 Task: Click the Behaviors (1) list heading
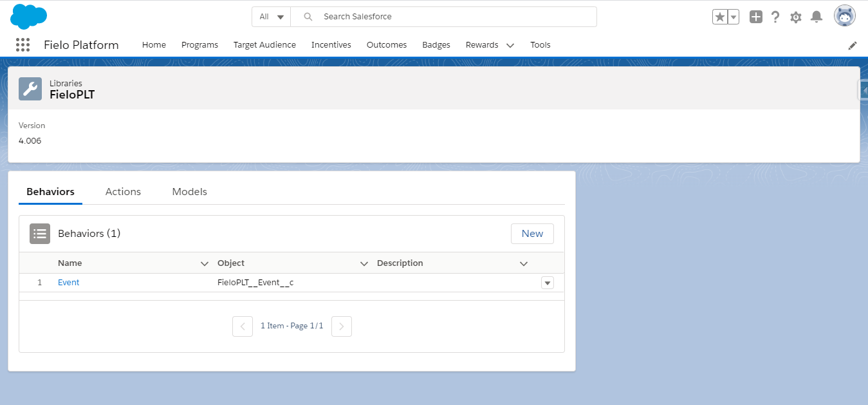tap(89, 234)
